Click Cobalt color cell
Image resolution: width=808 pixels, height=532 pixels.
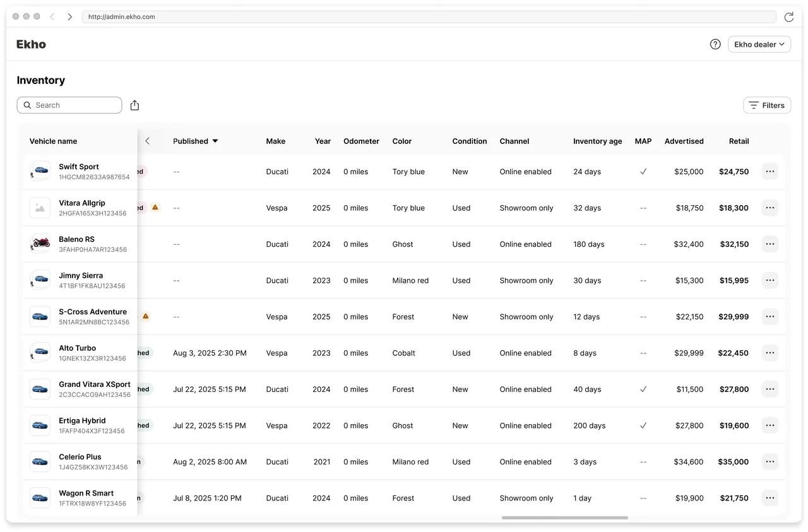404,353
